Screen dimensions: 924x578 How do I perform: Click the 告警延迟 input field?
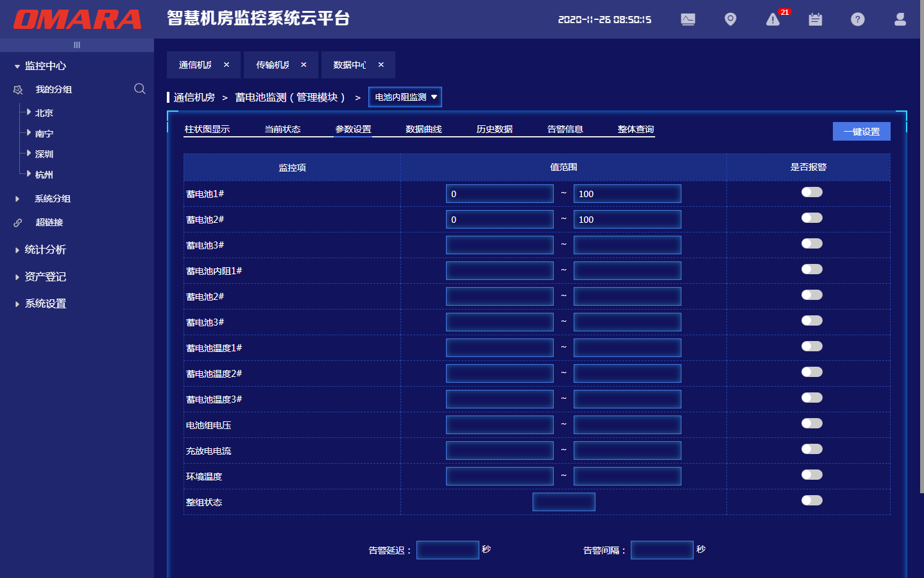448,550
